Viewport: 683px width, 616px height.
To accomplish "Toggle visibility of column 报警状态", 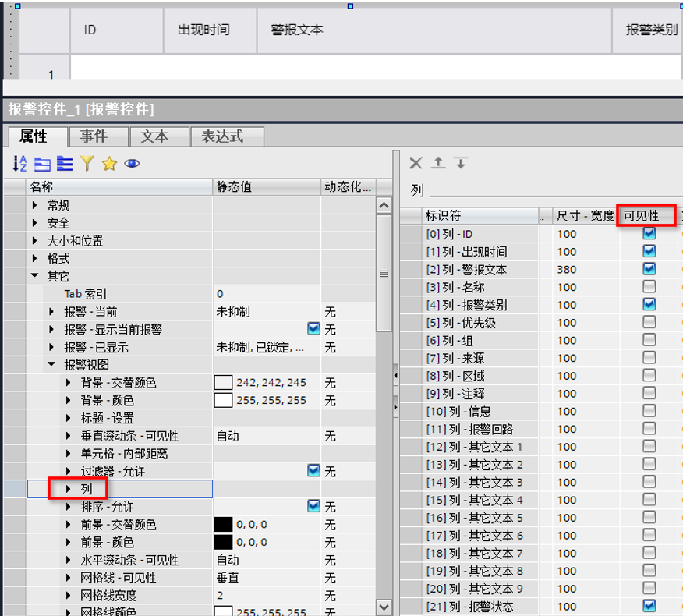I will pyautogui.click(x=649, y=606).
